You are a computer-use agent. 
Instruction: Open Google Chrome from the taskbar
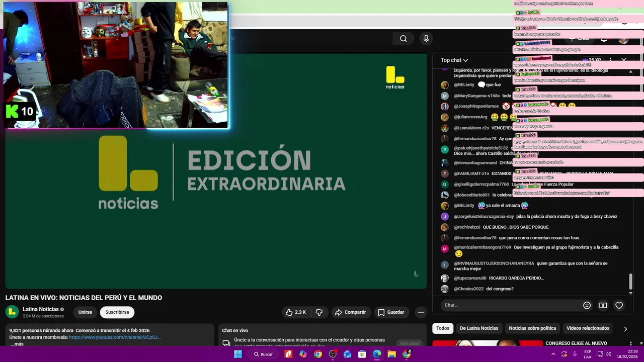pos(318,354)
